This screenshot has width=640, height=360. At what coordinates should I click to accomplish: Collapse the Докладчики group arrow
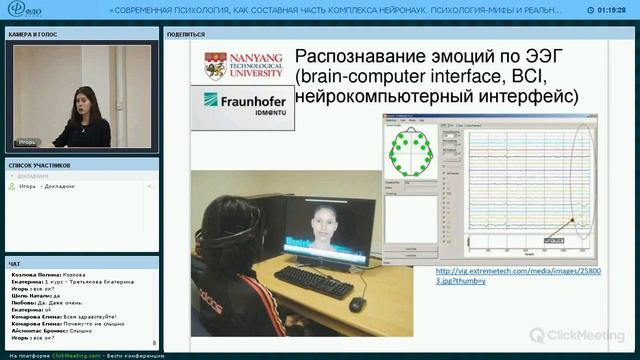(x=12, y=176)
